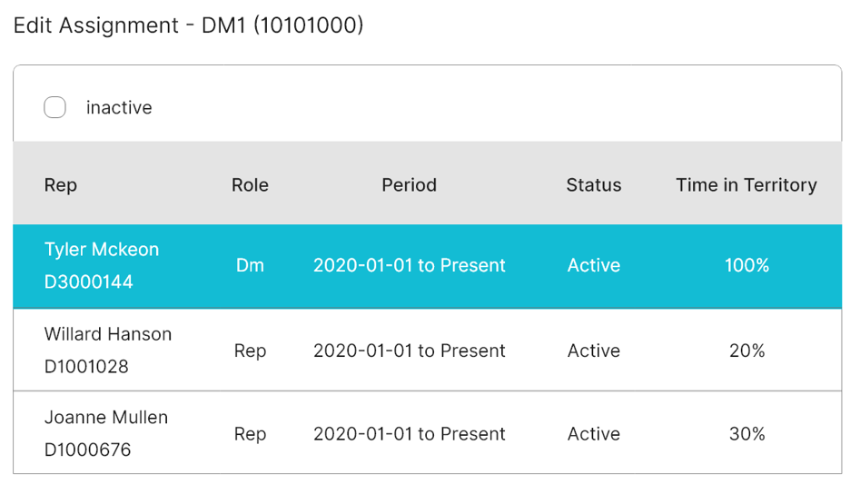Click the Dm role cell
Image resolution: width=860 pixels, height=504 pixels.
(250, 265)
